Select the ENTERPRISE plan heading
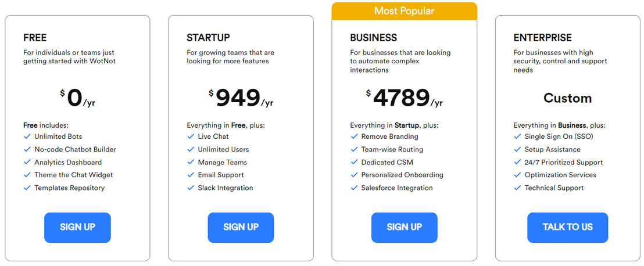This screenshot has height=266, width=644. (x=542, y=38)
